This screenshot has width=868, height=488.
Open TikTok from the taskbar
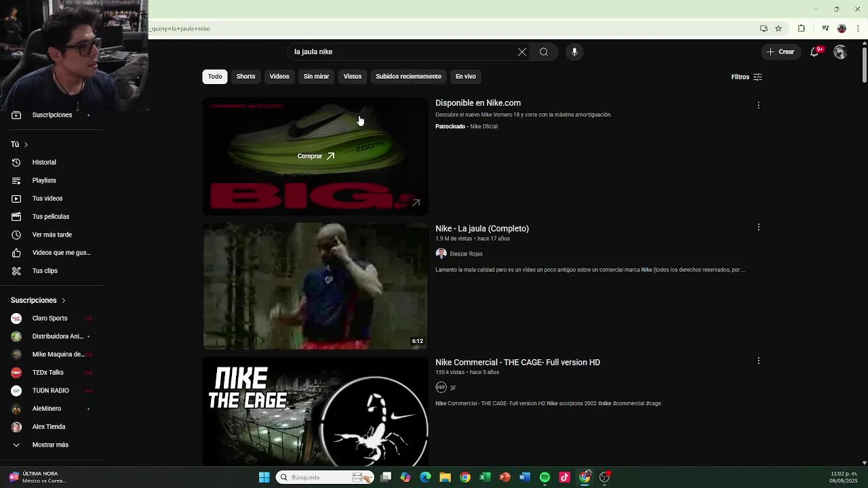click(x=564, y=477)
